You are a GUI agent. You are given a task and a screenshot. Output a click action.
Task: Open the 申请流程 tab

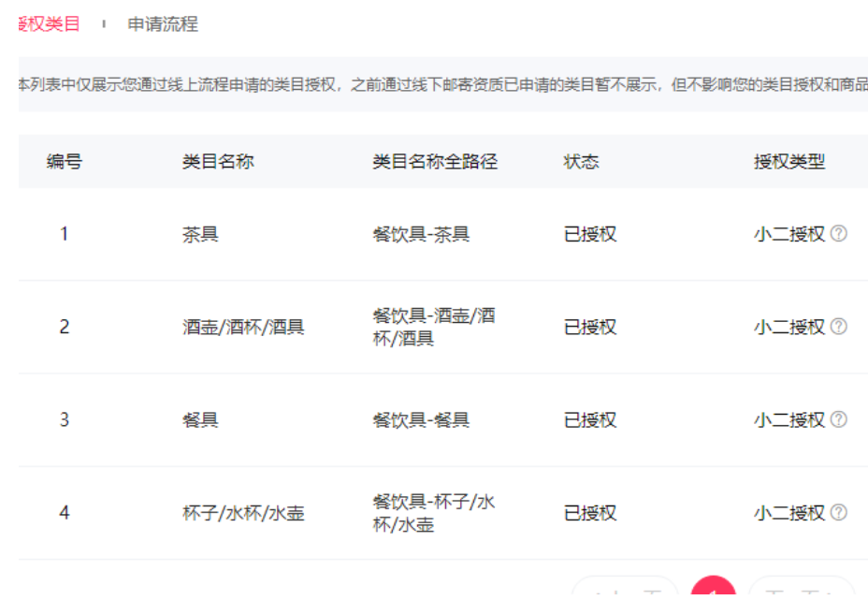163,23
